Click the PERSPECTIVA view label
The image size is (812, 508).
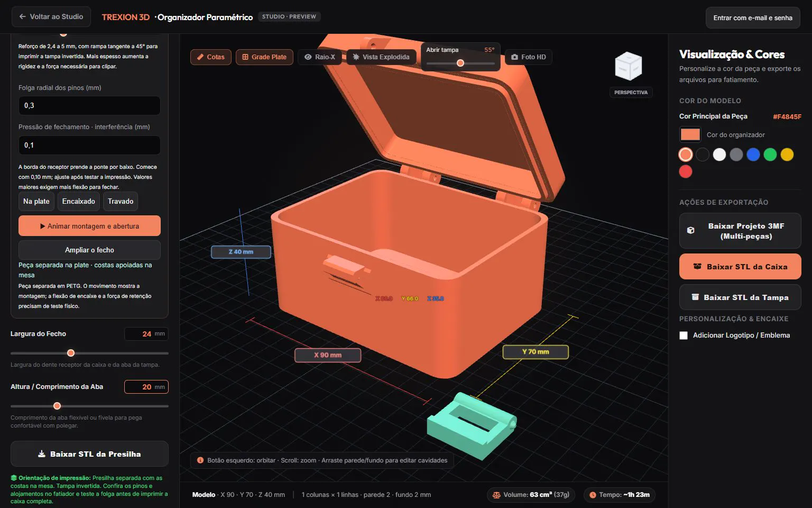[631, 93]
